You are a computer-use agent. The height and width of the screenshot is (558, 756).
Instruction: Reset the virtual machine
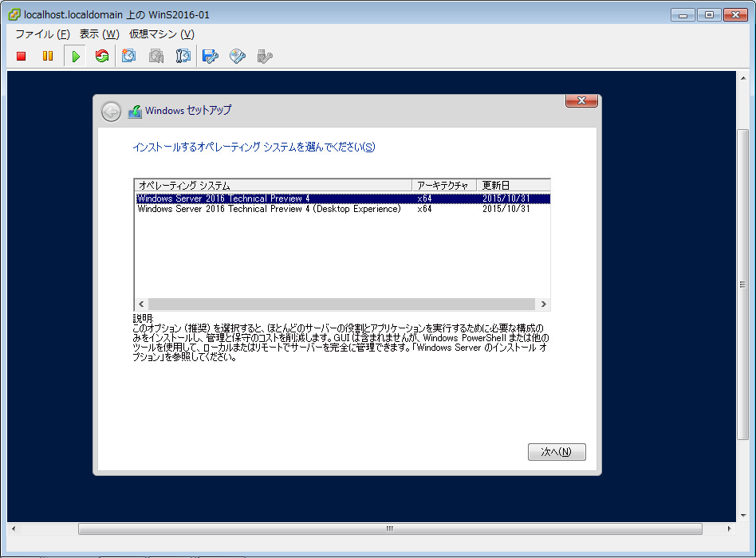click(102, 56)
